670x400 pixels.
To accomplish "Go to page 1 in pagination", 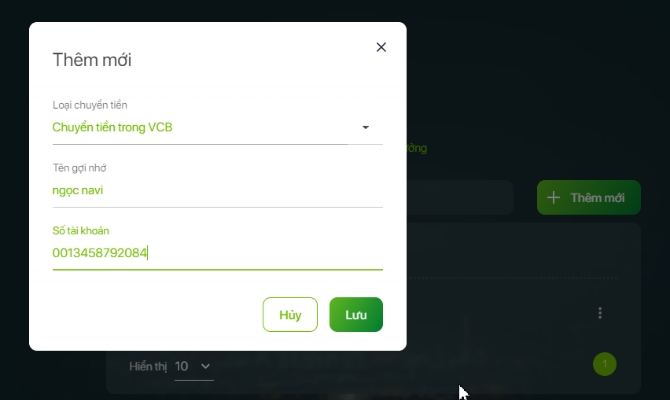I will 605,364.
